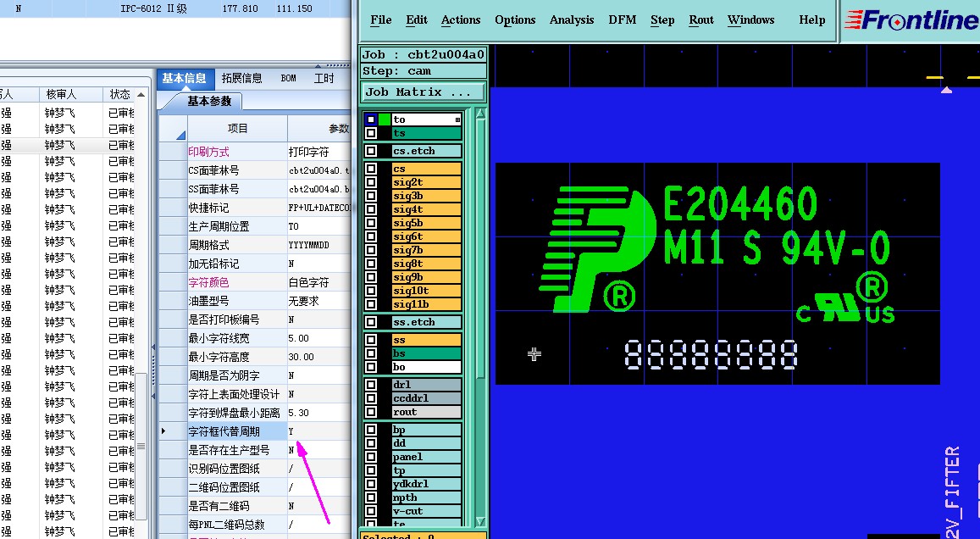Click the Frontline logo
The image size is (980, 539).
click(911, 19)
